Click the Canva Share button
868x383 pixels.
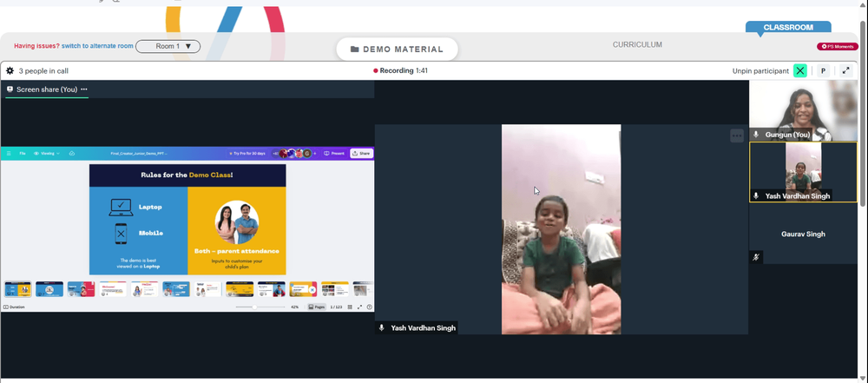click(x=361, y=154)
